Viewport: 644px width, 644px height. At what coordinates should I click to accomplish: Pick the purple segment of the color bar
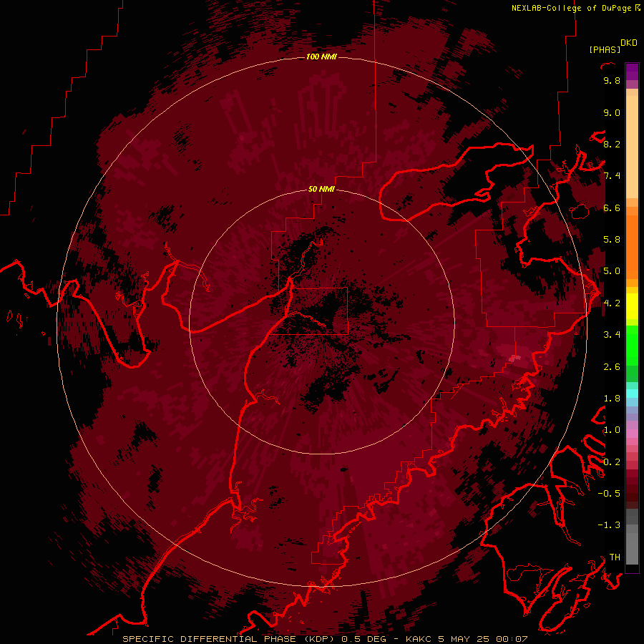632,72
